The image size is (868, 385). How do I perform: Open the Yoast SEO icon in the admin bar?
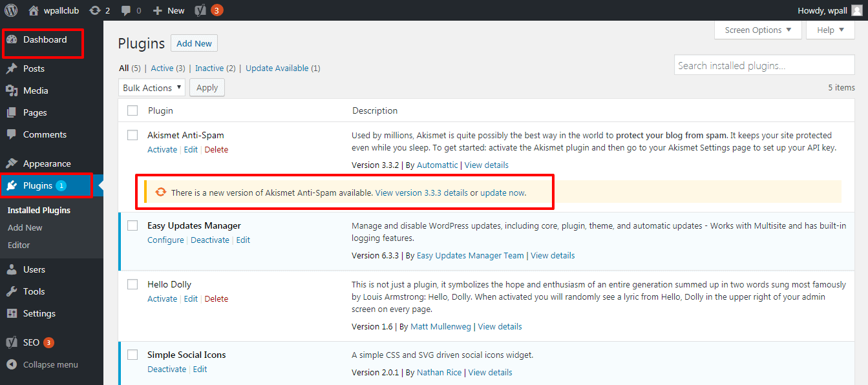(x=200, y=10)
